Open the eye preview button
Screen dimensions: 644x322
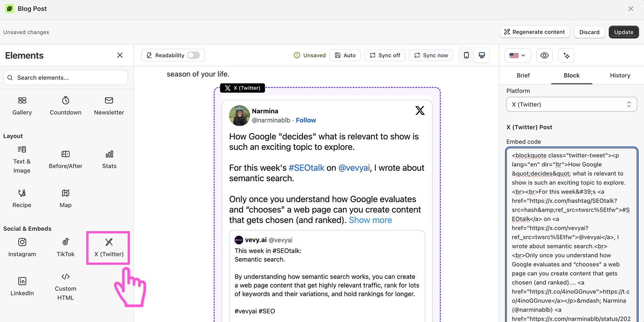pos(545,55)
